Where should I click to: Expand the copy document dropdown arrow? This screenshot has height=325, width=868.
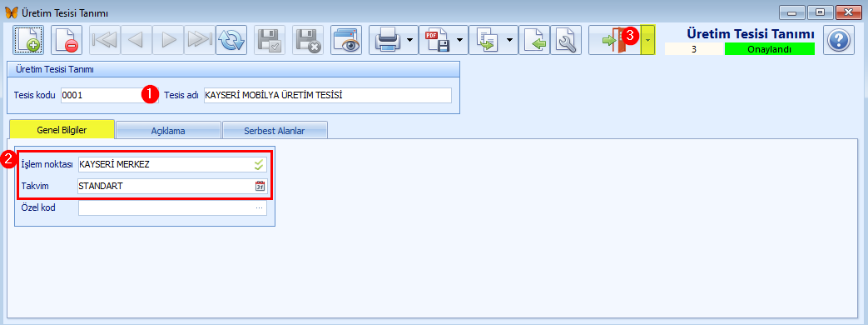509,40
